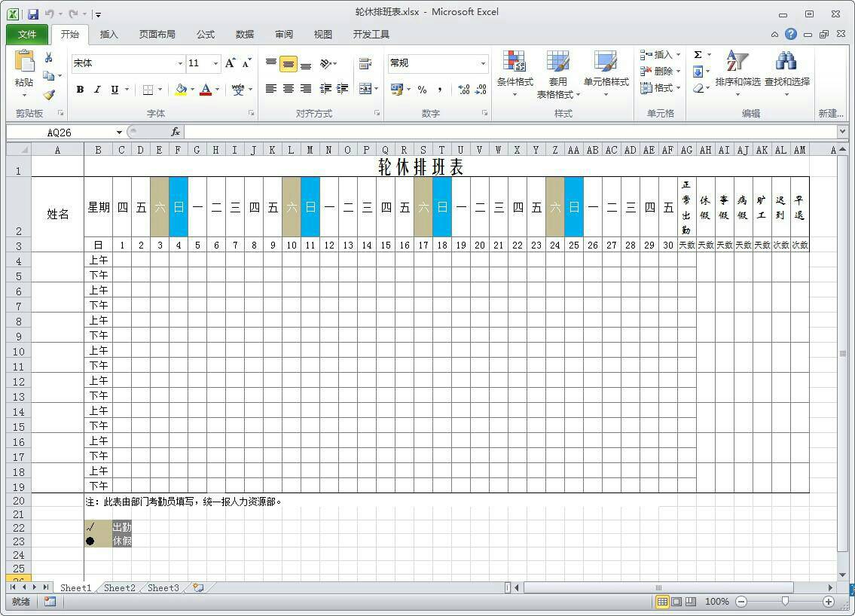Open the Name Box dropdown arrow
This screenshot has height=616, width=855.
119,133
